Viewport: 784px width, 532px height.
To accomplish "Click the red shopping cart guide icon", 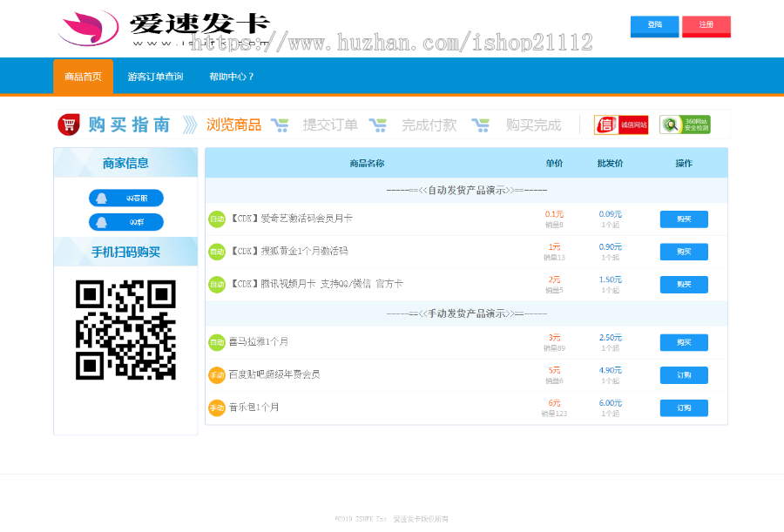I will (69, 125).
